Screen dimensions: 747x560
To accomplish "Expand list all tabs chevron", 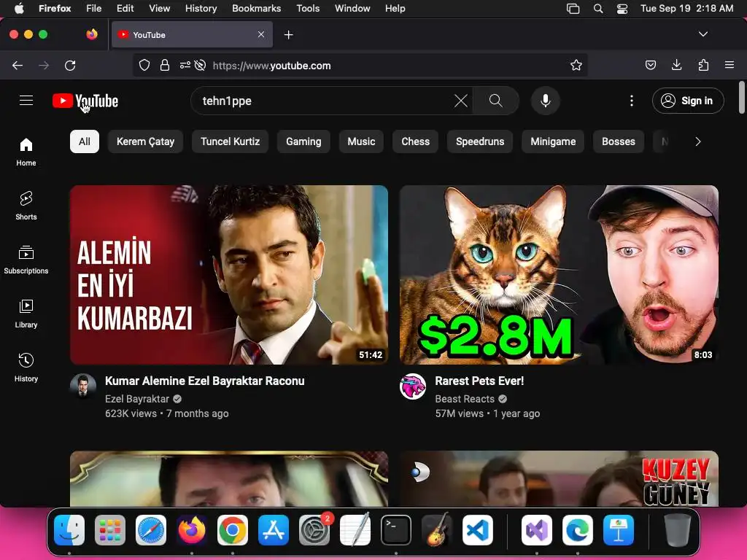I will (x=703, y=34).
